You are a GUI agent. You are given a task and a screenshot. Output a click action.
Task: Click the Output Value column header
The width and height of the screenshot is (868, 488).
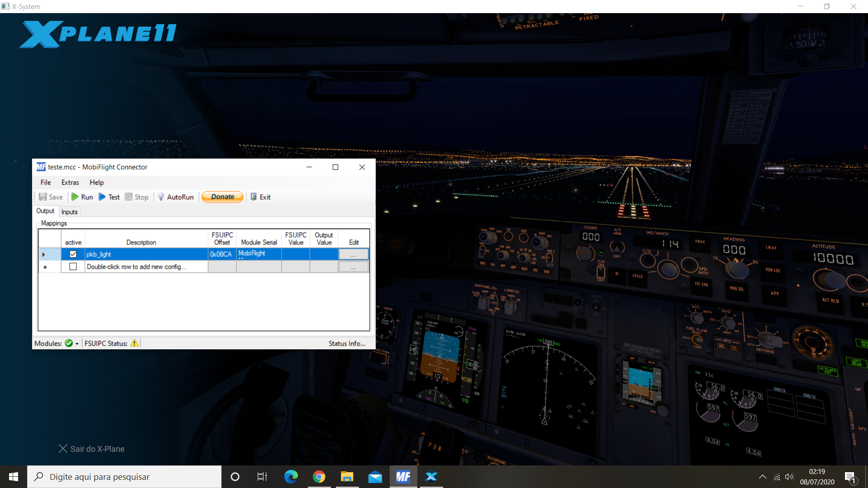pyautogui.click(x=324, y=239)
